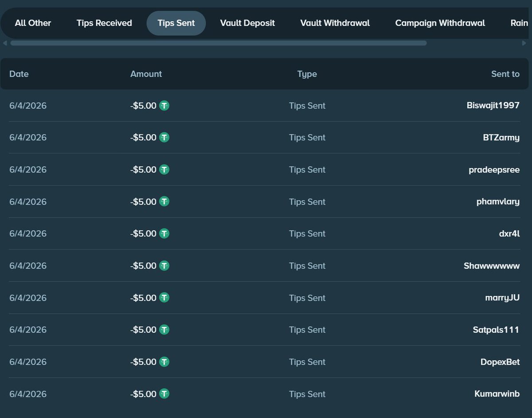Click the Date column header
Viewport: 532px width, 418px height.
(x=19, y=74)
